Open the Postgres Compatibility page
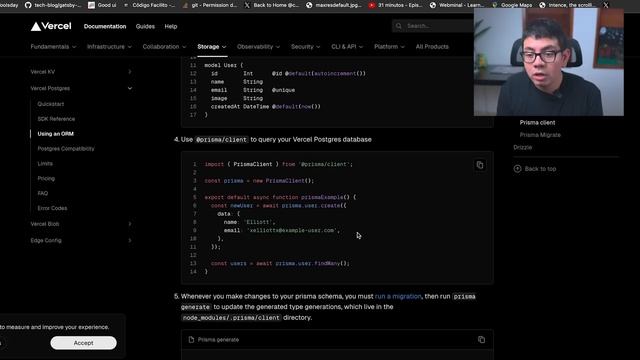The image size is (640, 360). pyautogui.click(x=66, y=149)
